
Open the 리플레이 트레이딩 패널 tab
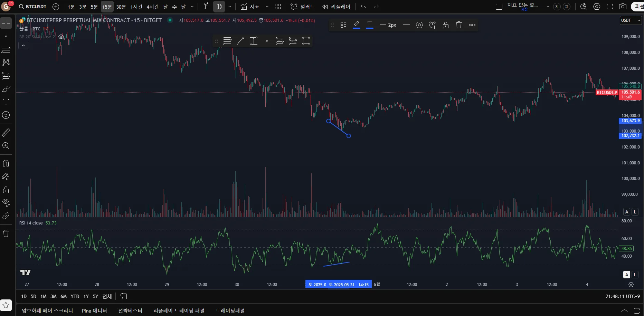click(179, 311)
